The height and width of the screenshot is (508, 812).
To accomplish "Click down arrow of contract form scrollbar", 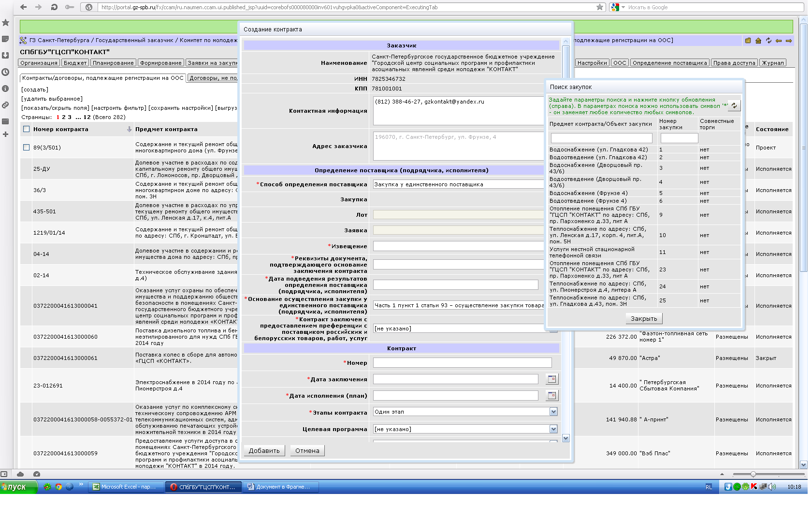I will 566,438.
